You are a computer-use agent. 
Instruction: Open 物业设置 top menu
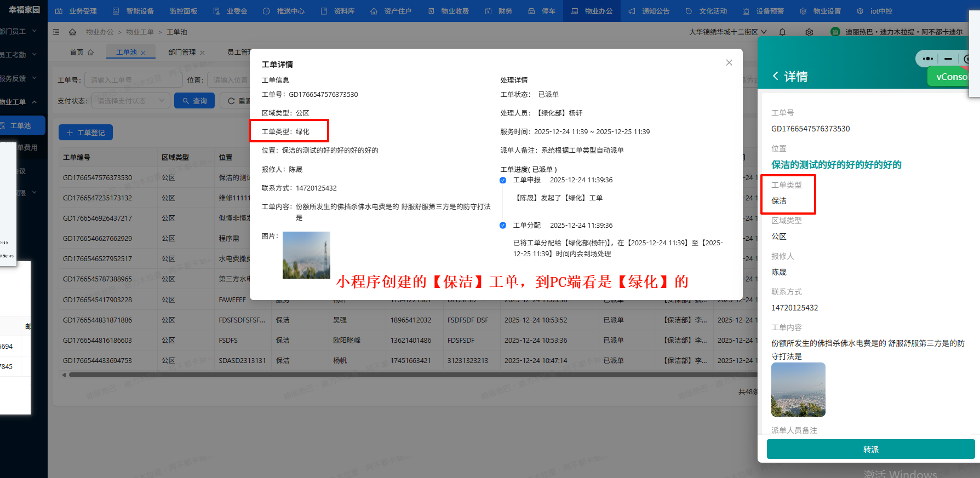coord(820,11)
